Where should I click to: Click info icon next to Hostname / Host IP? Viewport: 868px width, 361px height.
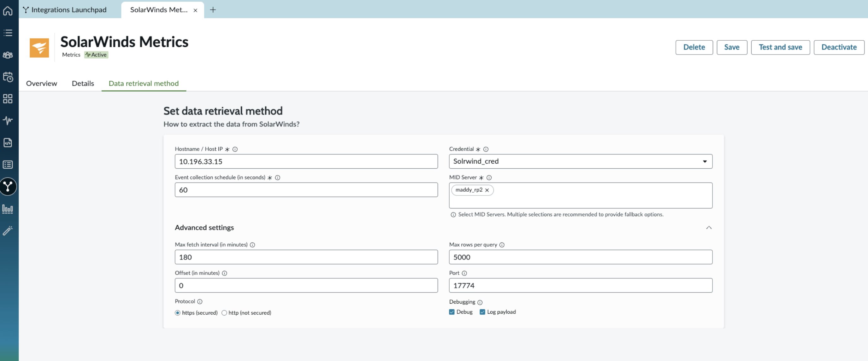[x=235, y=149]
